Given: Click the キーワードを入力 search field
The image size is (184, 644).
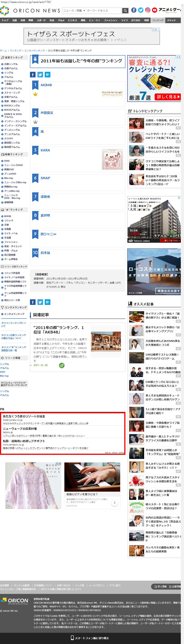Looking at the screenshot, I should pos(103,10).
